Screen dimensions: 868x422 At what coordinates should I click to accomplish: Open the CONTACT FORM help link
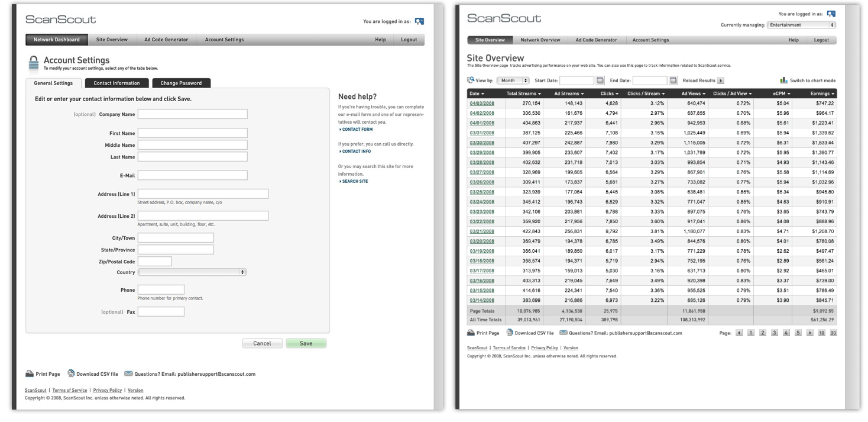point(357,129)
